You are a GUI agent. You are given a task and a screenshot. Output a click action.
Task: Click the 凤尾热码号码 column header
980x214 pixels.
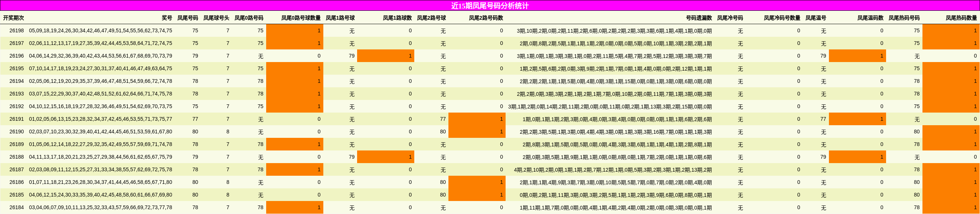click(904, 18)
